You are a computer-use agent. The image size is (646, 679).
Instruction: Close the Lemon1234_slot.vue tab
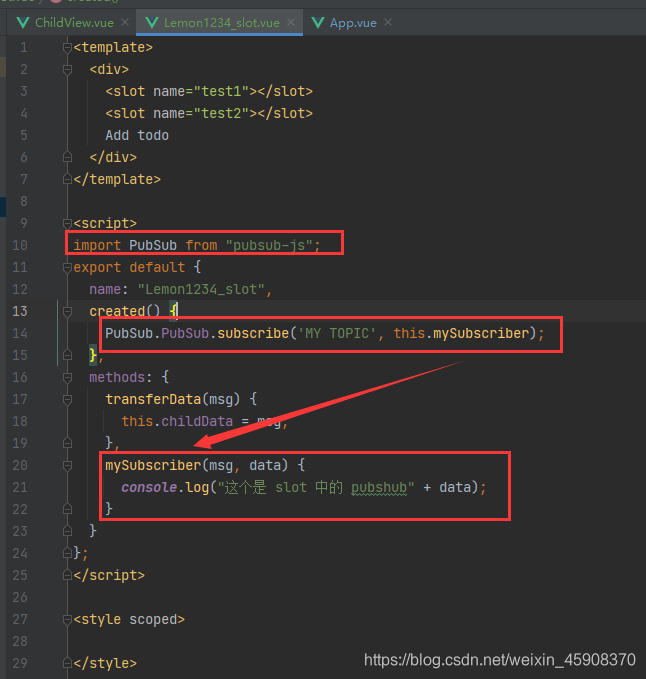[291, 22]
